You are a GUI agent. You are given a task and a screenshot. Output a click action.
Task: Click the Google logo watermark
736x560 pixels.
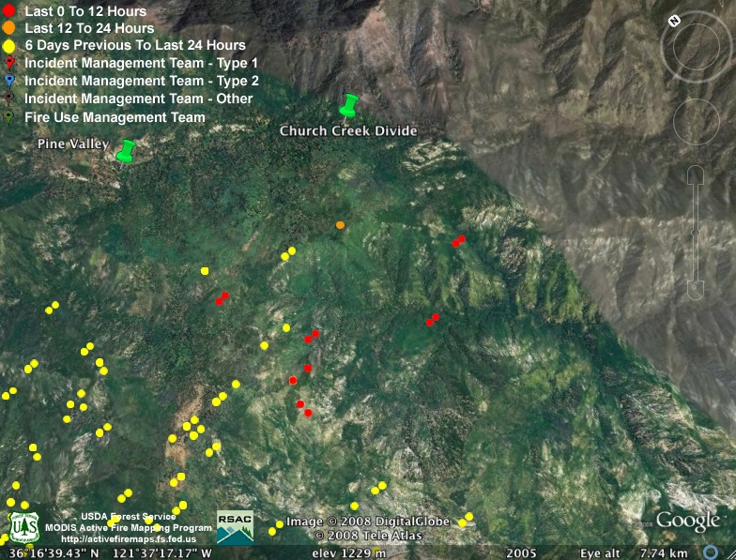[687, 522]
